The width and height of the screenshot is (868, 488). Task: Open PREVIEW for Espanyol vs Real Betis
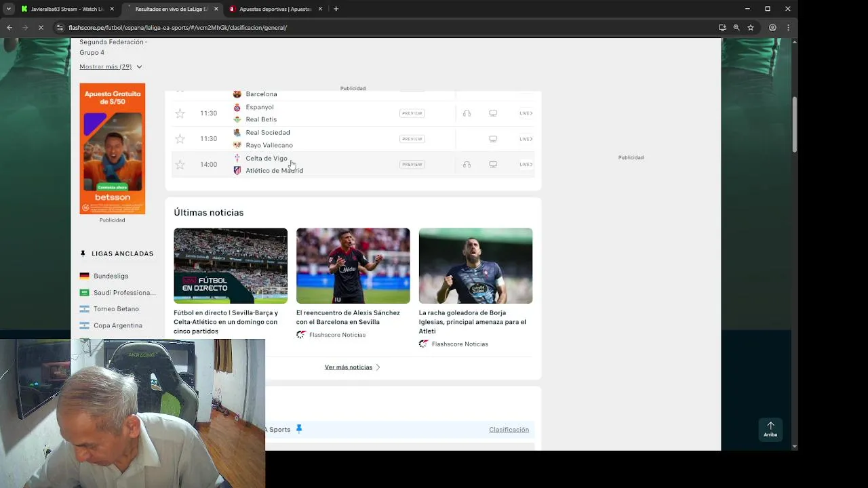click(412, 113)
